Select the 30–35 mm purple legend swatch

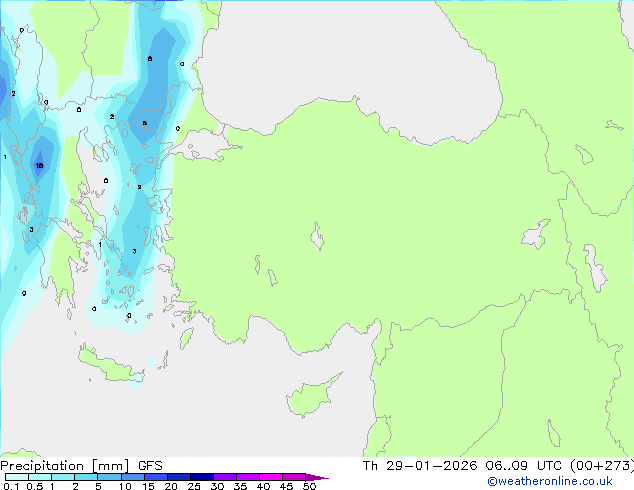click(x=225, y=477)
